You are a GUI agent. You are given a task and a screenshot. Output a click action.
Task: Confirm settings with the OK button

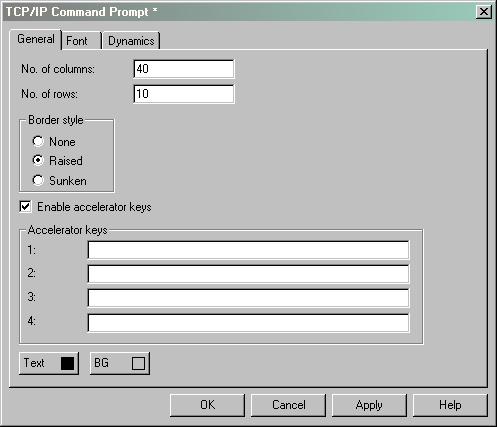[x=207, y=405]
